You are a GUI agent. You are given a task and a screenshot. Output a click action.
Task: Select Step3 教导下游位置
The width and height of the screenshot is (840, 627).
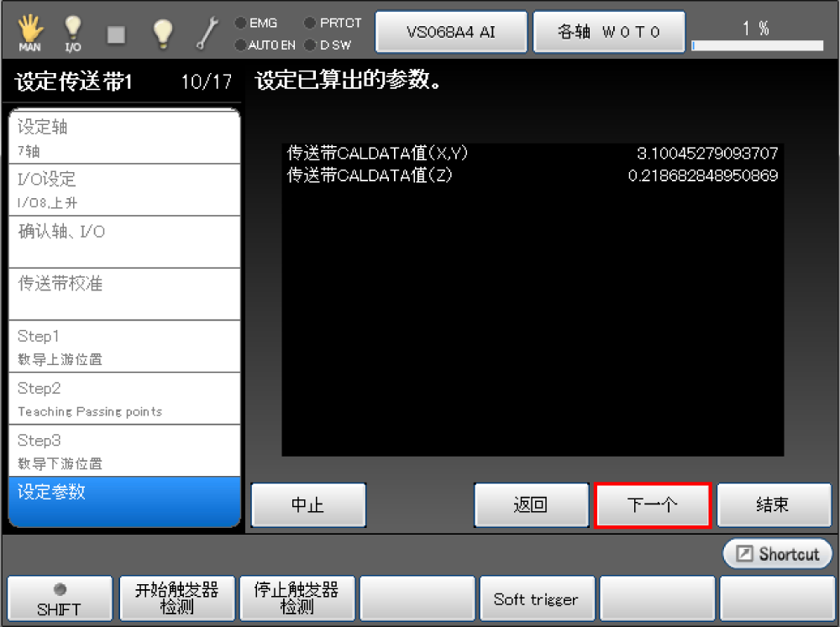pos(124,450)
